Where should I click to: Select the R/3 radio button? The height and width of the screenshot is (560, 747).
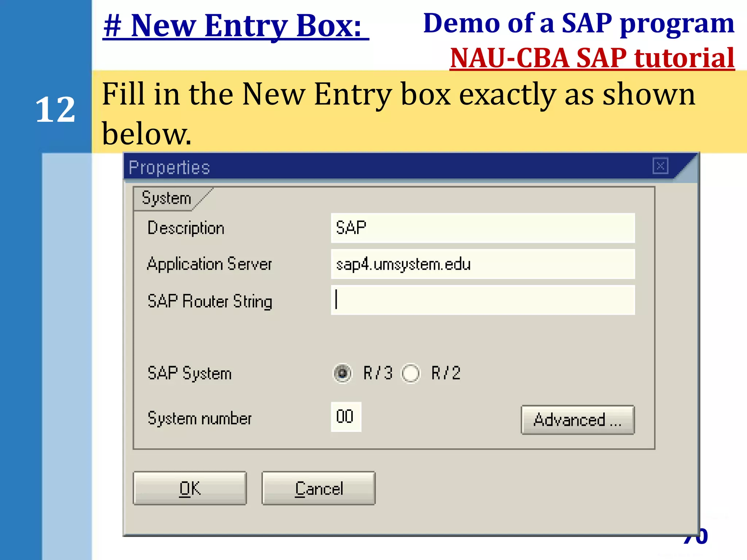pyautogui.click(x=342, y=373)
